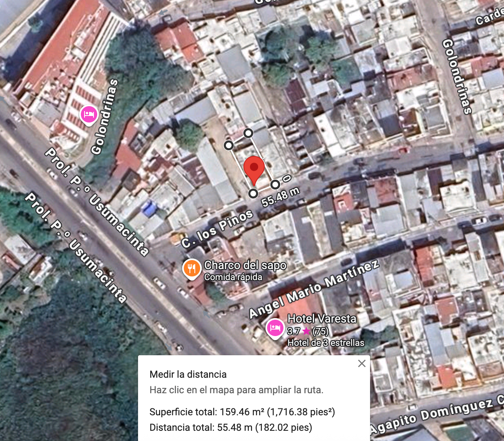Click the pink hotel icon near Golondrinas
The image size is (504, 441).
pos(89,115)
